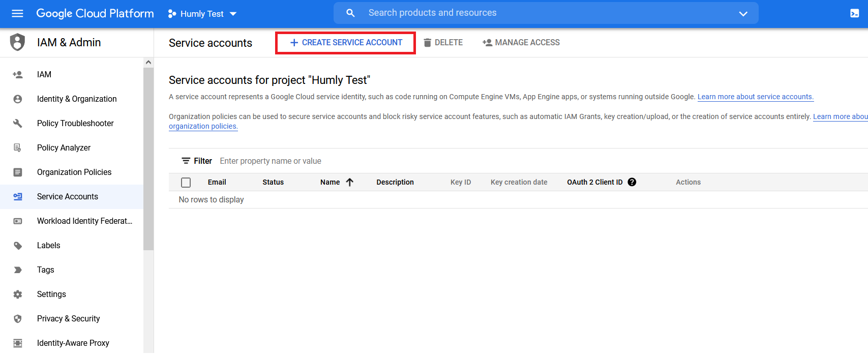Click the Key creation date column header

point(519,182)
